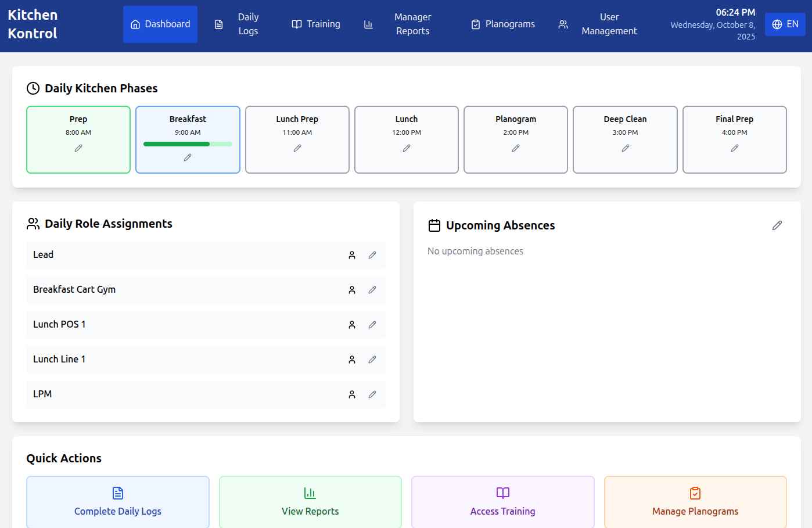
Task: Click the clock icon beside Daily Kitchen Phases
Action: pyautogui.click(x=33, y=88)
